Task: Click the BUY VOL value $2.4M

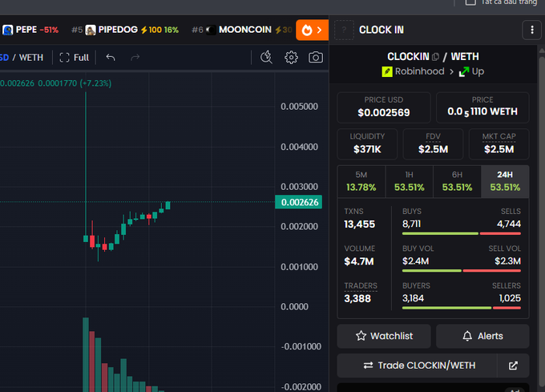Action: (x=415, y=261)
